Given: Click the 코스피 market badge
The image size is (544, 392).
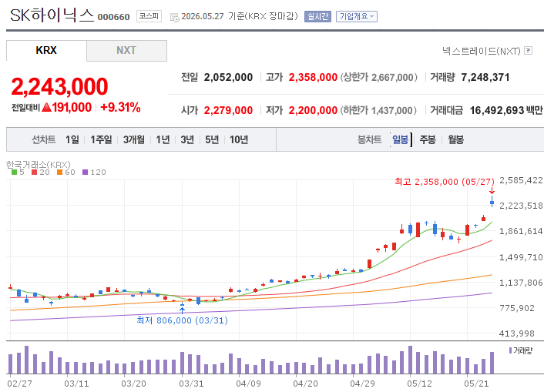Looking at the screenshot, I should pos(149,16).
